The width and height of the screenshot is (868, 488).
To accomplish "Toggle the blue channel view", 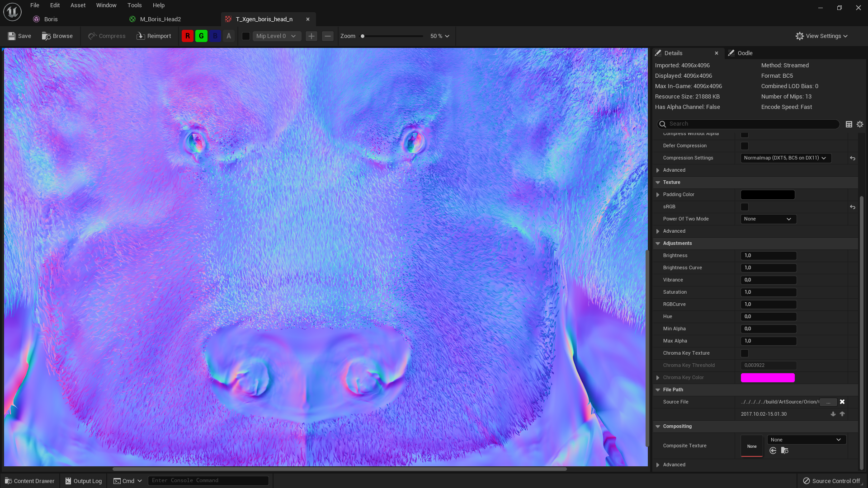I will click(x=215, y=36).
